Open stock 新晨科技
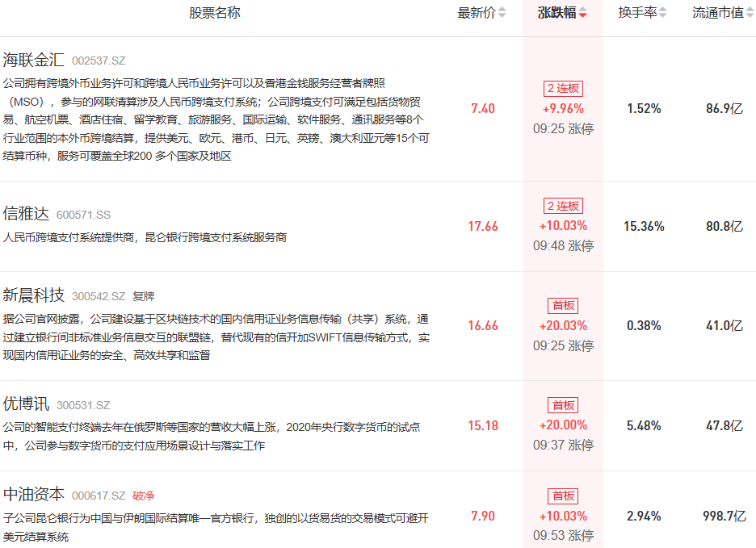 (33, 295)
